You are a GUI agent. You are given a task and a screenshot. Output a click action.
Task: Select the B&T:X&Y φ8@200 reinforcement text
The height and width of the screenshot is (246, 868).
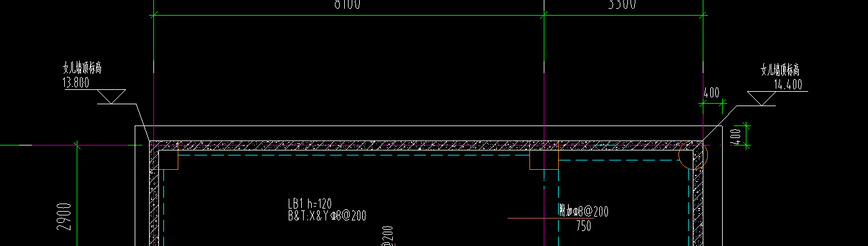(x=327, y=216)
